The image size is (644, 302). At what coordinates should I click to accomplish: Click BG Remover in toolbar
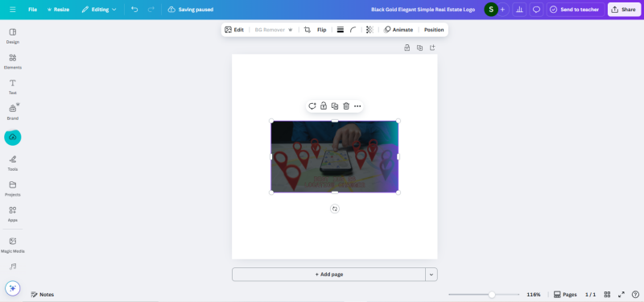(x=274, y=30)
